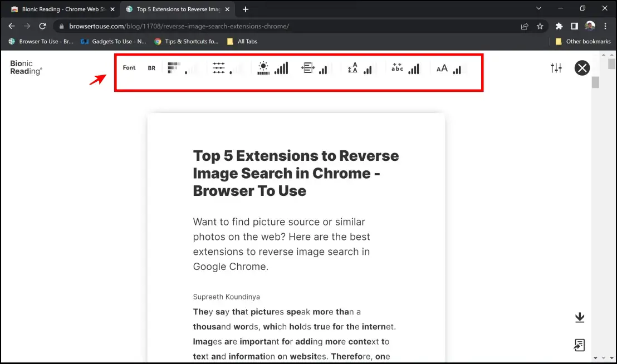Screen dimensions: 617x364
Task: Open the Chrome profile avatar
Action: click(590, 26)
